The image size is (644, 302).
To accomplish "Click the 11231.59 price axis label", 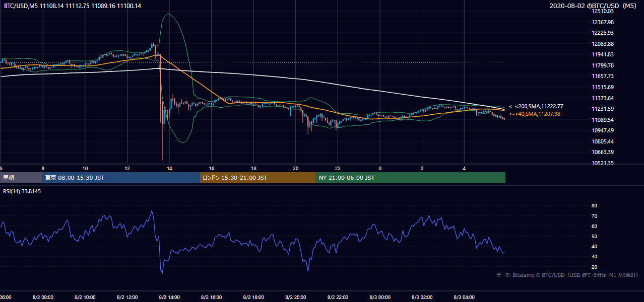I will (x=603, y=109).
